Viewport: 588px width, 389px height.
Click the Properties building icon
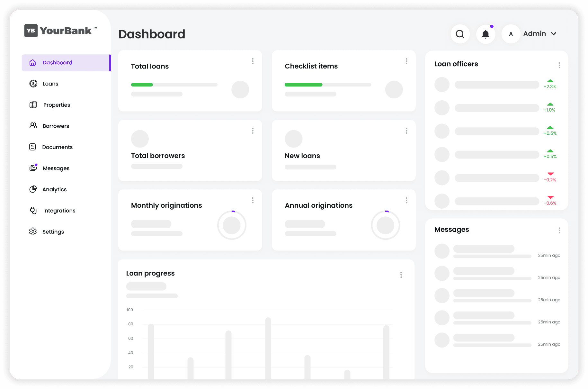click(33, 105)
